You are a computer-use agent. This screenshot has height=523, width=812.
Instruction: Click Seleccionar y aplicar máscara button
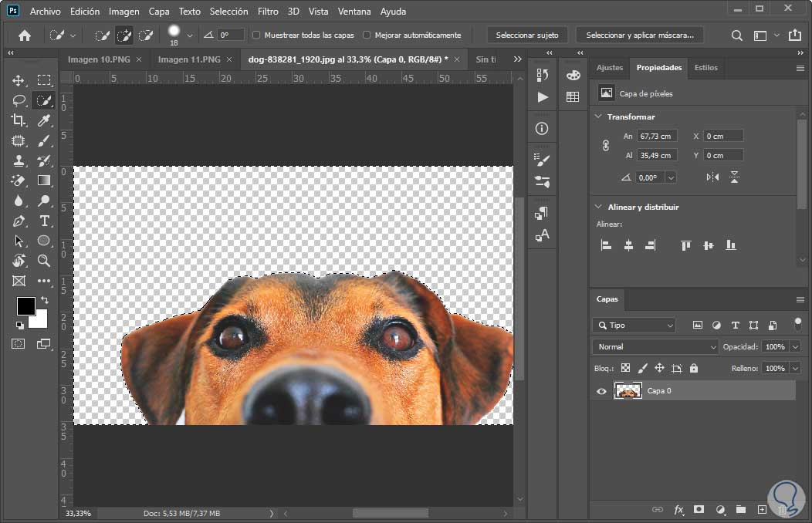[639, 35]
